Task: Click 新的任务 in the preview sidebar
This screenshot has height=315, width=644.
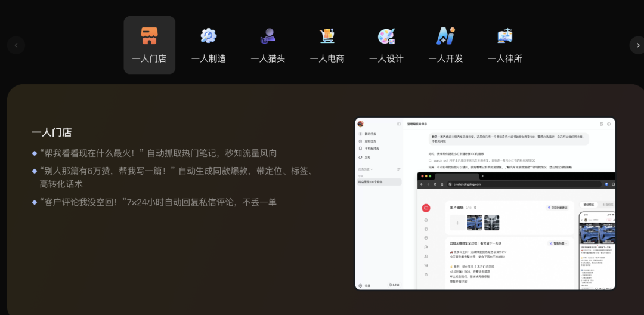Action: [x=370, y=134]
